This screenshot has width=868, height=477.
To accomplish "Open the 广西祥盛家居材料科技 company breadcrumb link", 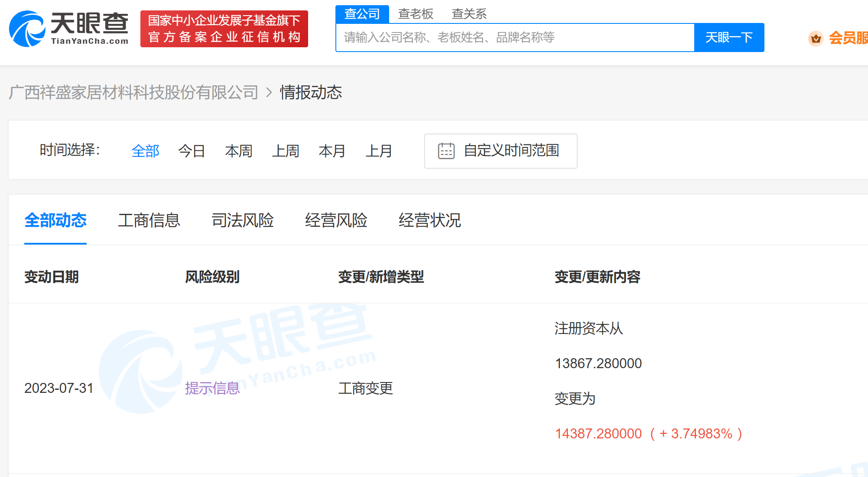I will (x=133, y=92).
